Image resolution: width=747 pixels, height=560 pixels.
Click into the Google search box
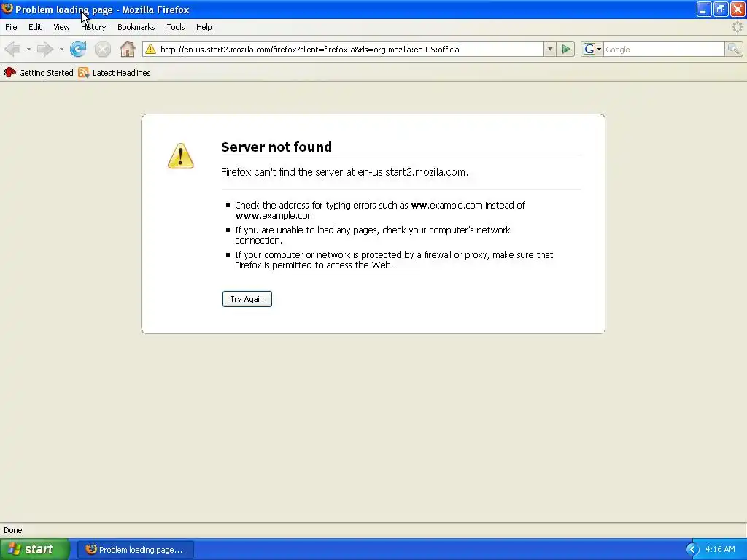point(664,49)
